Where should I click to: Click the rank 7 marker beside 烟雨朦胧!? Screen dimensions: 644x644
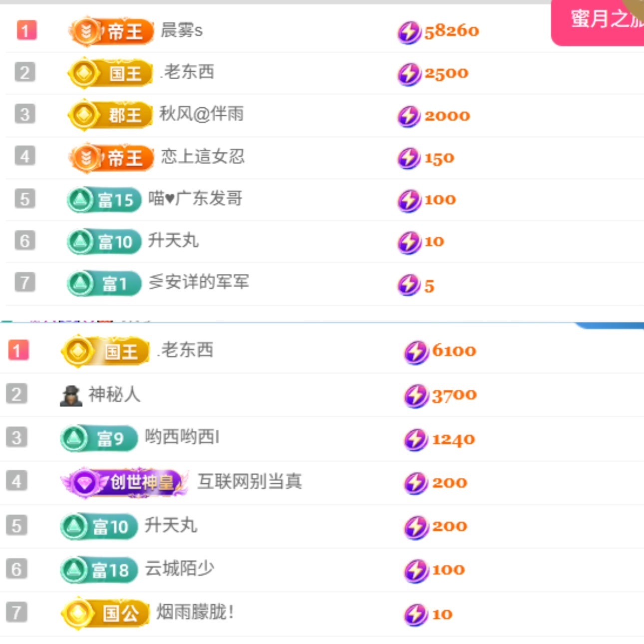[16, 612]
